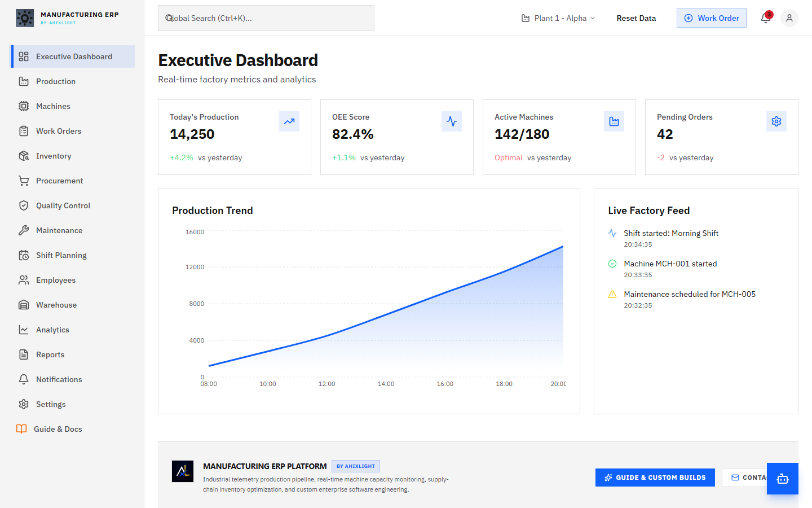
Task: Click the Shift Planning calendar icon
Action: pyautogui.click(x=24, y=255)
